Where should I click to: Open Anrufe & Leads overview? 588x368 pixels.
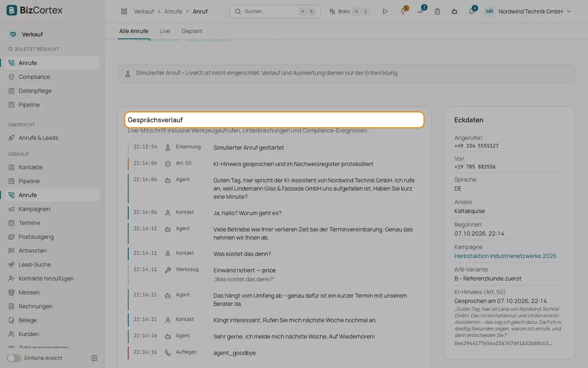(x=52, y=138)
